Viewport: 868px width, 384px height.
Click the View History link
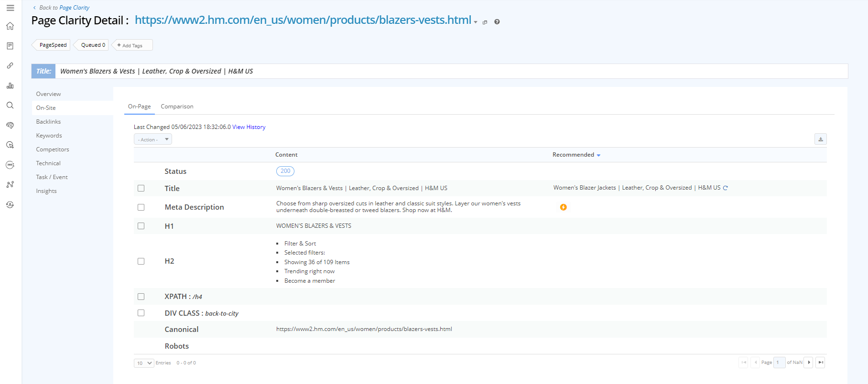(249, 127)
